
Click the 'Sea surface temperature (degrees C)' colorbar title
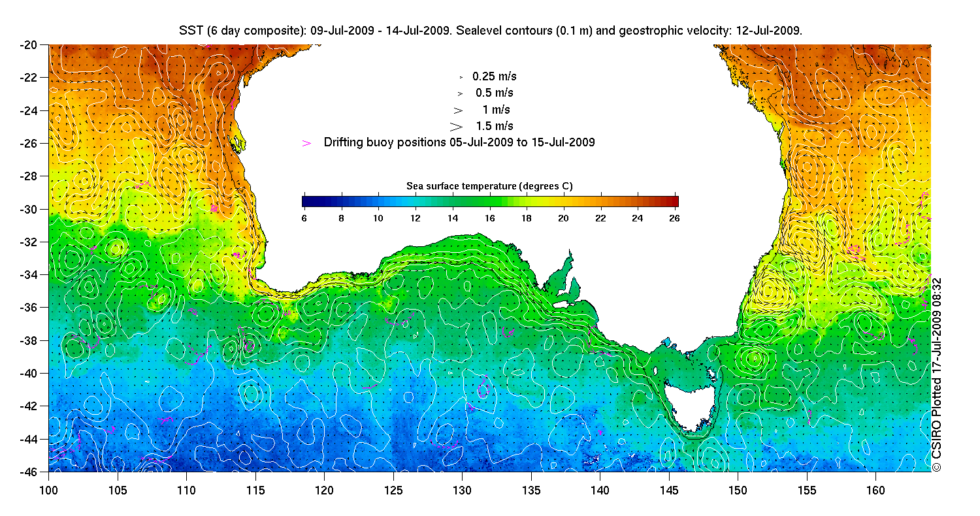pyautogui.click(x=490, y=186)
